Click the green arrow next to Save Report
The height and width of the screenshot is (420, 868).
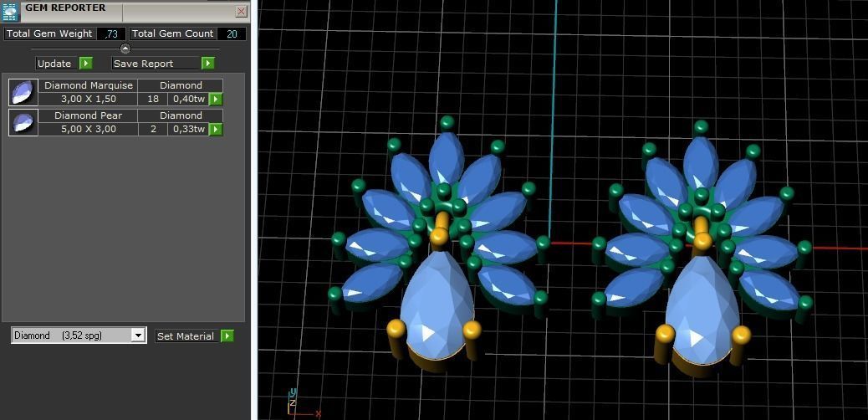pos(207,63)
